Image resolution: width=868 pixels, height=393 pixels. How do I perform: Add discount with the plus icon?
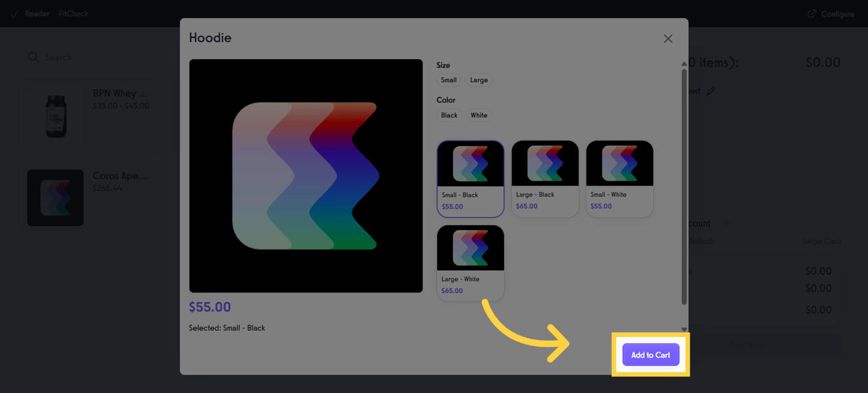[x=726, y=223]
